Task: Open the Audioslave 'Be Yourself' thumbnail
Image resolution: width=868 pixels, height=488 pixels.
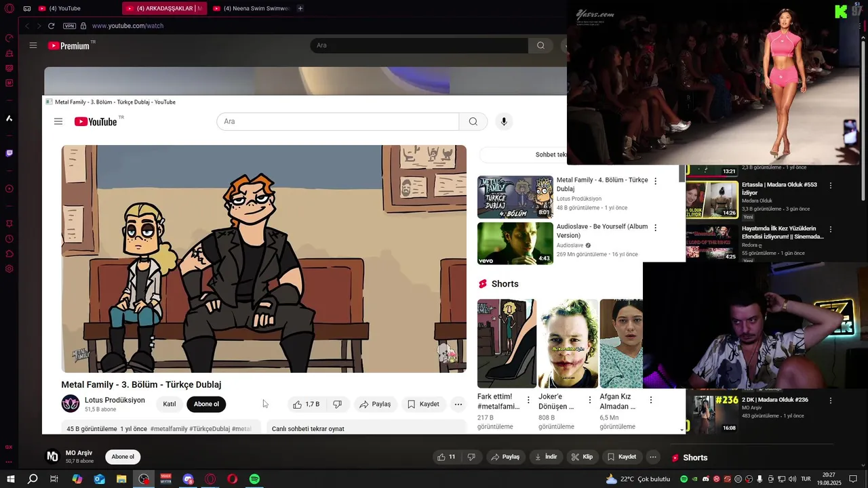Action: click(x=515, y=243)
